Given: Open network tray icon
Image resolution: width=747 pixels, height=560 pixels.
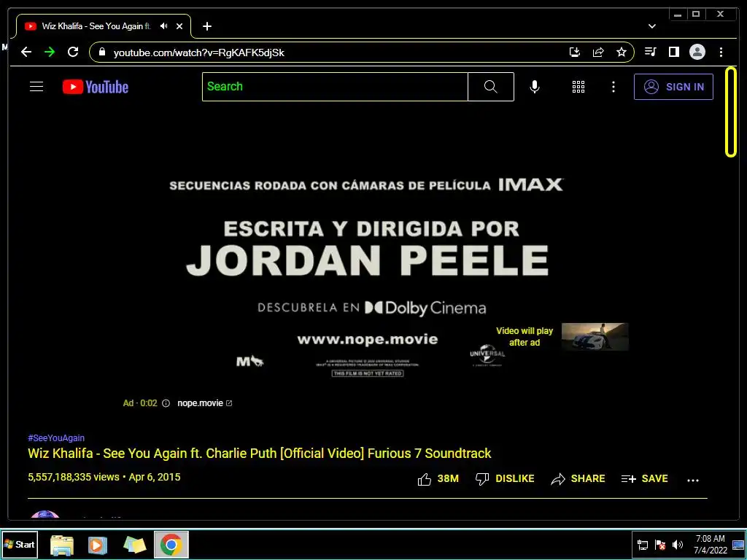Looking at the screenshot, I should pos(643,545).
